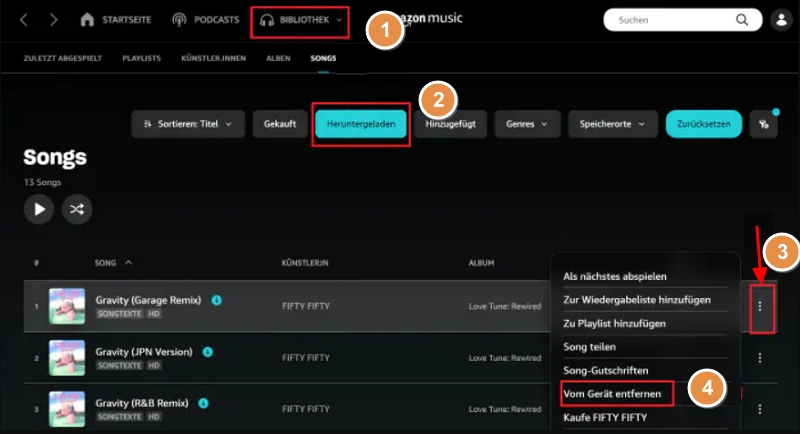
Task: Open FIFTY FIFTY artist in row 1
Action: coord(306,306)
